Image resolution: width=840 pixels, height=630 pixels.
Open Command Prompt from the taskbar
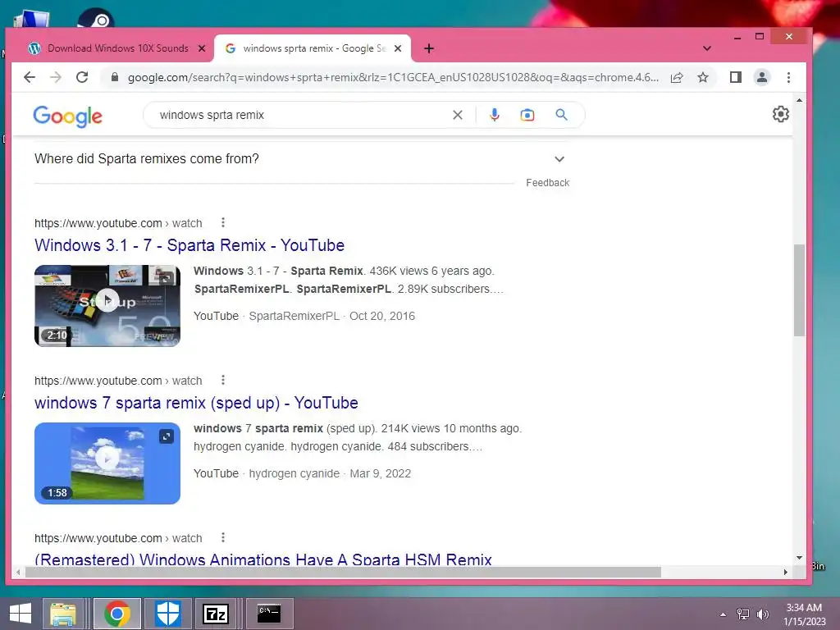click(269, 614)
